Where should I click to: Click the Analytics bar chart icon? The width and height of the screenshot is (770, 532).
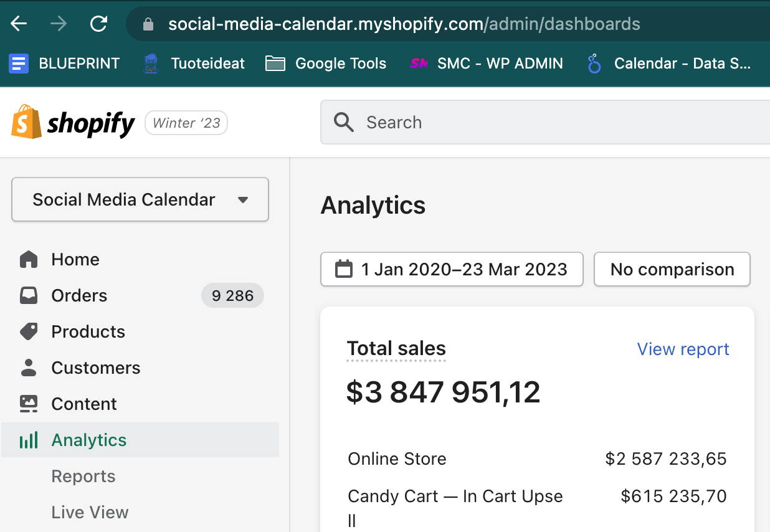[x=29, y=440]
